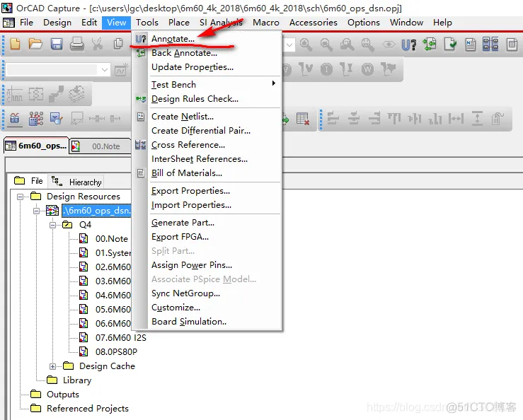The height and width of the screenshot is (420, 523).
Task: Click the Current 'I' marker circle icon
Action: [x=326, y=69]
